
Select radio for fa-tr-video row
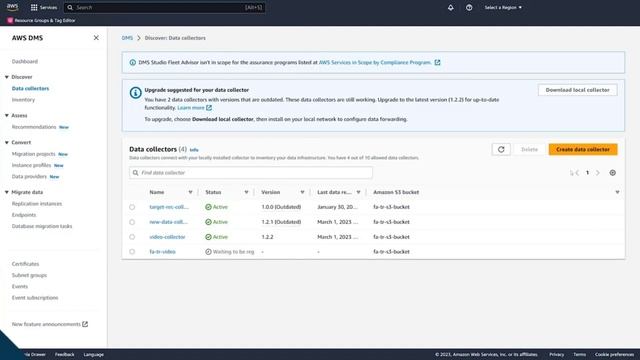[x=132, y=252]
